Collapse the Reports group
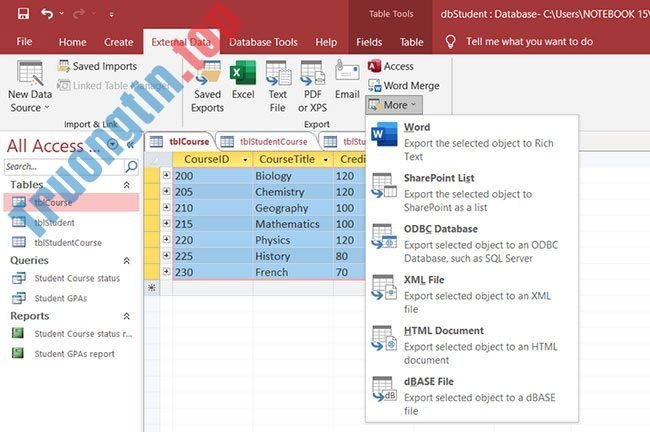Screen dimensions: 650x432 tap(126, 316)
